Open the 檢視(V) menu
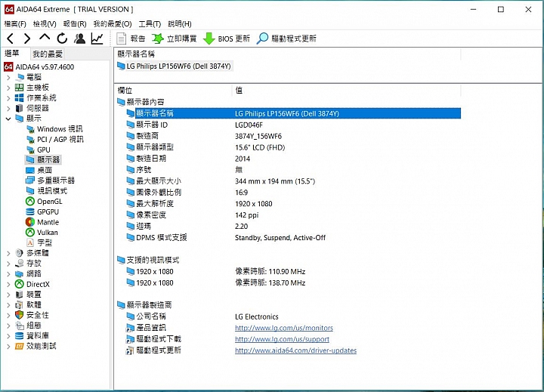This screenshot has width=544, height=392. click(x=45, y=23)
